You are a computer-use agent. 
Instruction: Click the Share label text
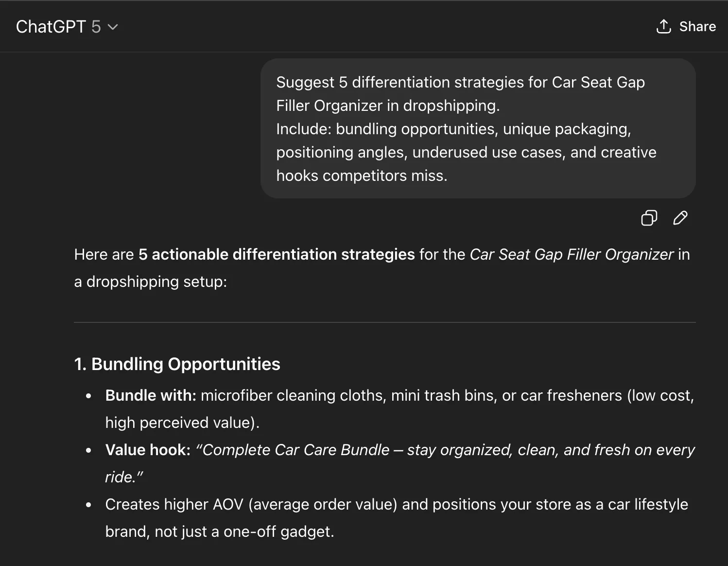tap(697, 26)
